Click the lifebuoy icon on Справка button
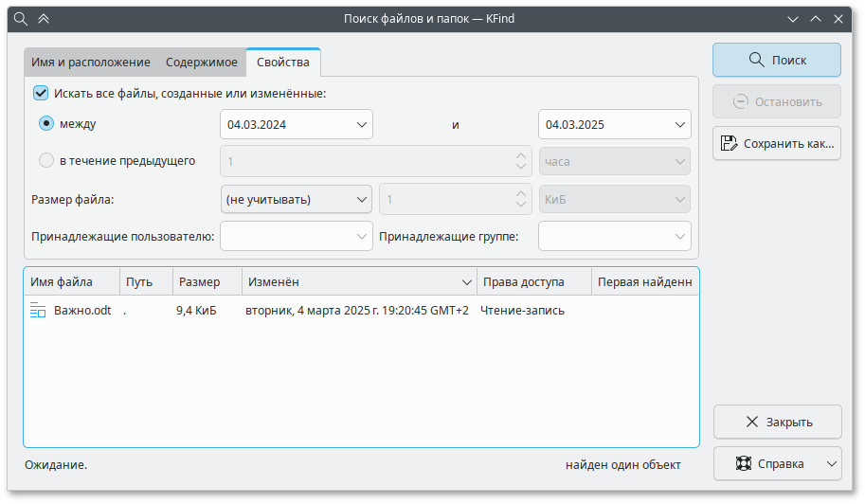 744,464
